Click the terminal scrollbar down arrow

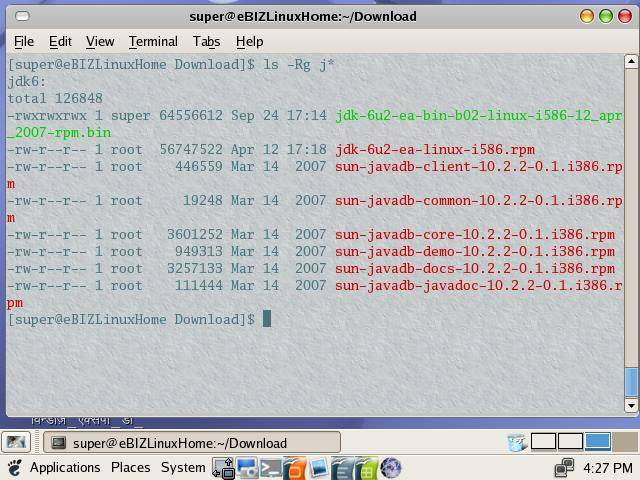pos(631,406)
